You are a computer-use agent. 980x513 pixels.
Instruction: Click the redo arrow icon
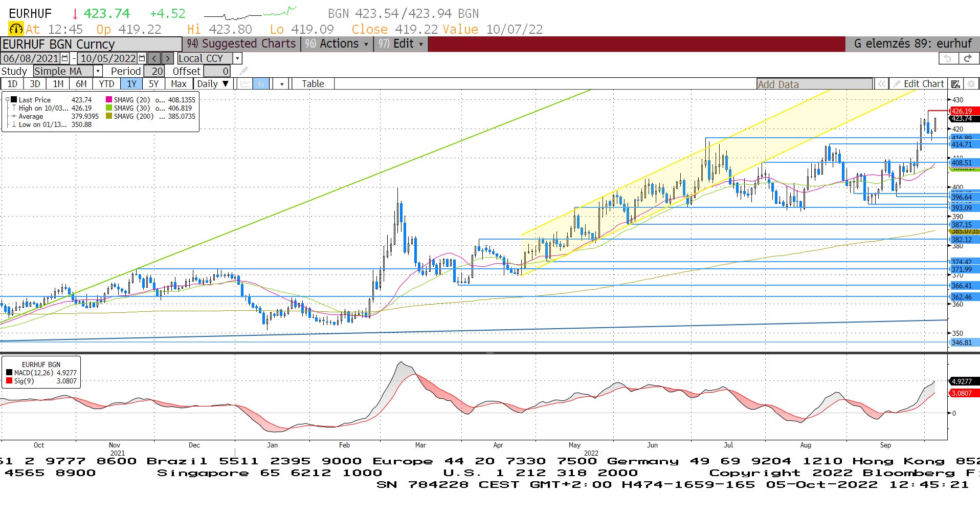click(968, 58)
